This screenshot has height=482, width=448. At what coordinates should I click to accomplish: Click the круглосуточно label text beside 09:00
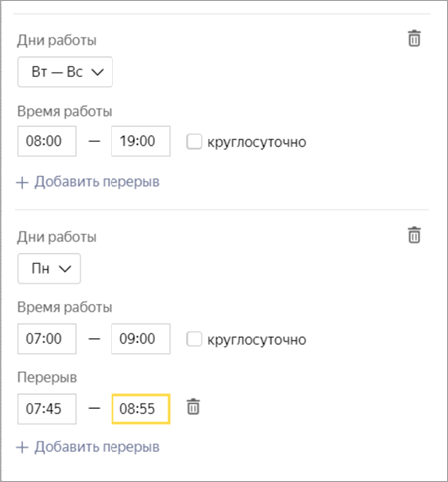tap(257, 340)
